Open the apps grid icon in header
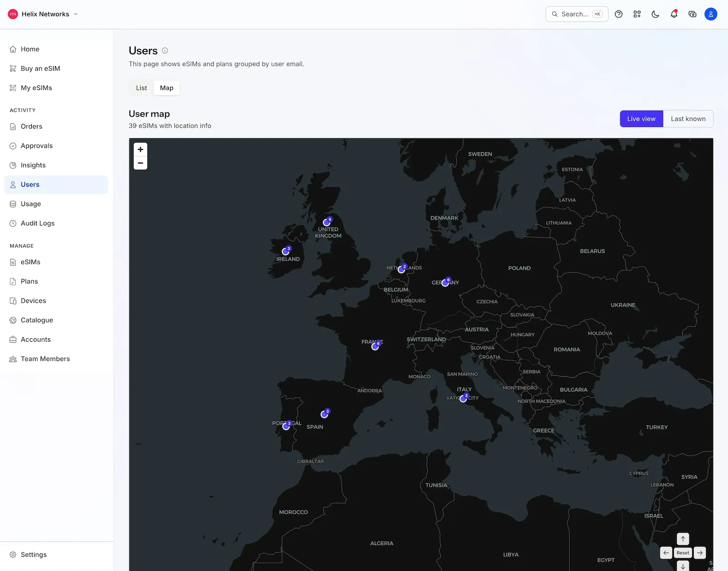728x571 pixels. tap(637, 14)
